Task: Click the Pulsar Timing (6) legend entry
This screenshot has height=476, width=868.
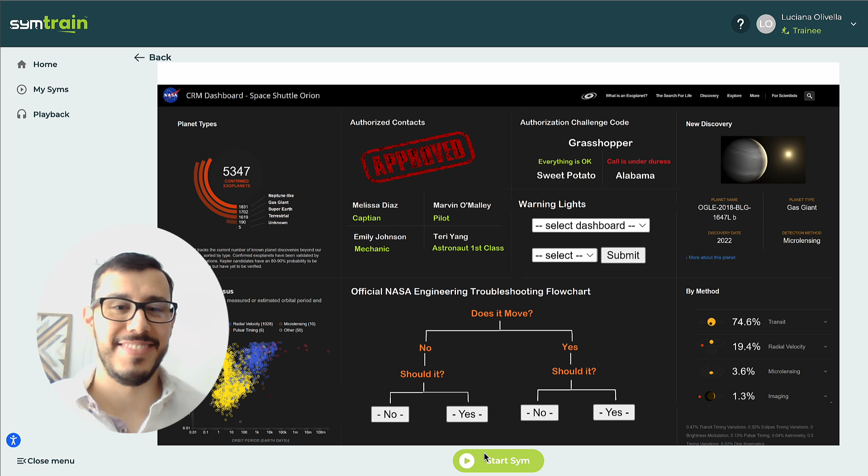Action: [x=247, y=330]
